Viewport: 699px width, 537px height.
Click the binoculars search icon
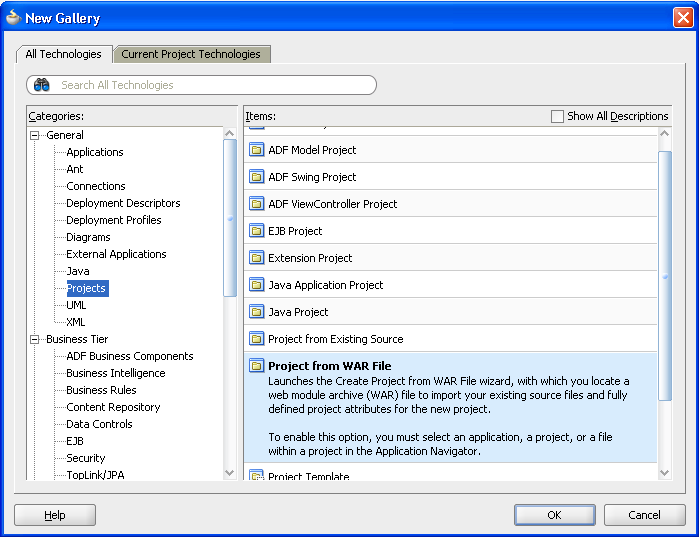pyautogui.click(x=42, y=85)
